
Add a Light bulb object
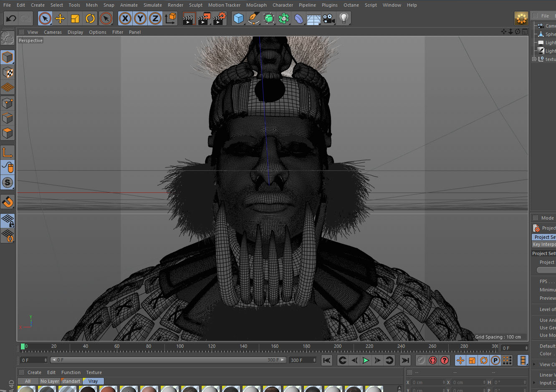(344, 18)
